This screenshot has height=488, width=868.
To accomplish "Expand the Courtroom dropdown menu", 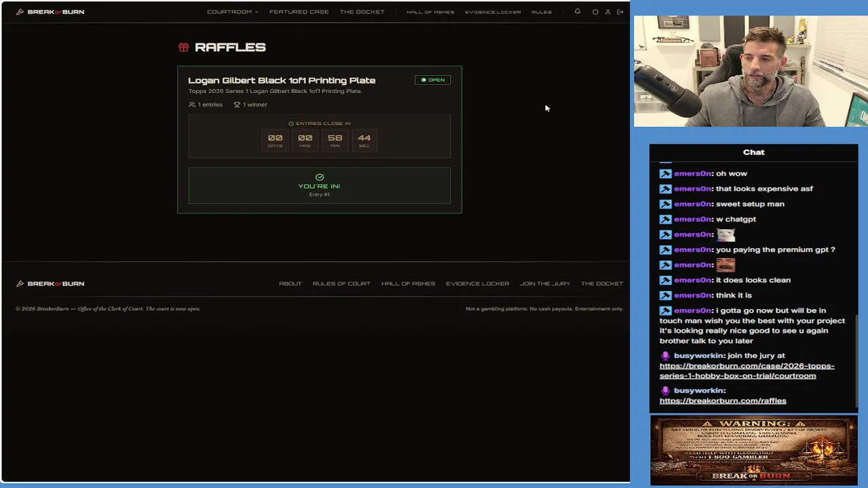I will click(232, 12).
